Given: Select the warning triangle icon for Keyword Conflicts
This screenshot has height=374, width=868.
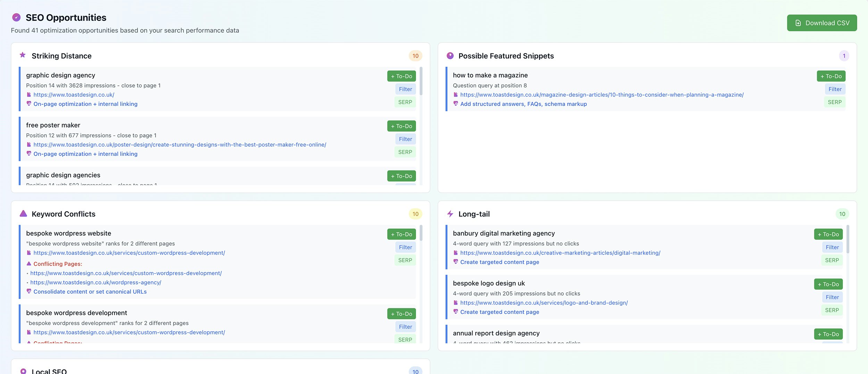Looking at the screenshot, I should (23, 214).
